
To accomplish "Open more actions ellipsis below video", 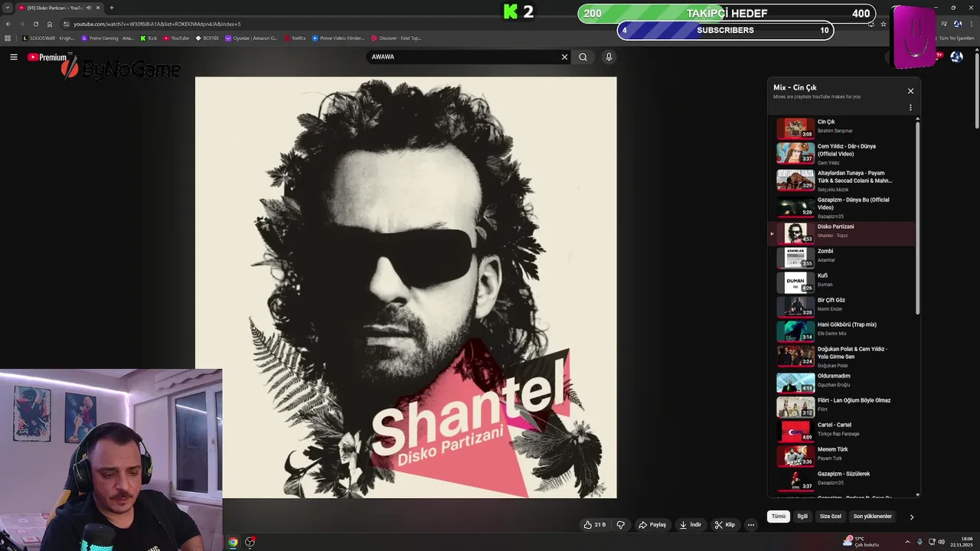I will 751,525.
